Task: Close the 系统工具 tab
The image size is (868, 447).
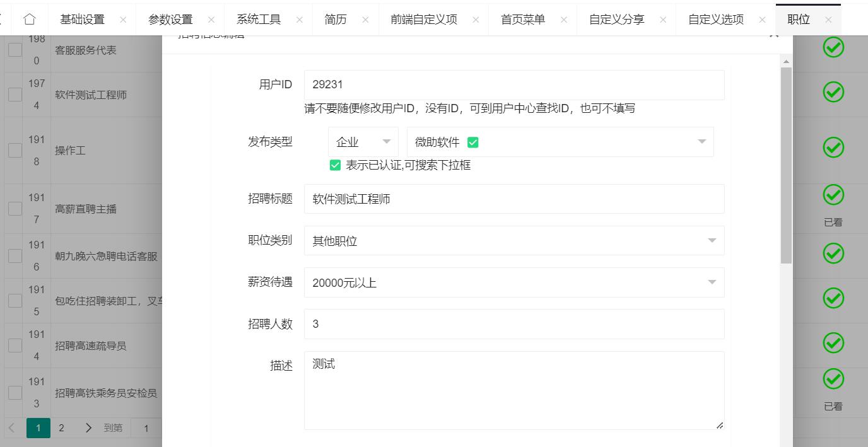Action: tap(300, 20)
